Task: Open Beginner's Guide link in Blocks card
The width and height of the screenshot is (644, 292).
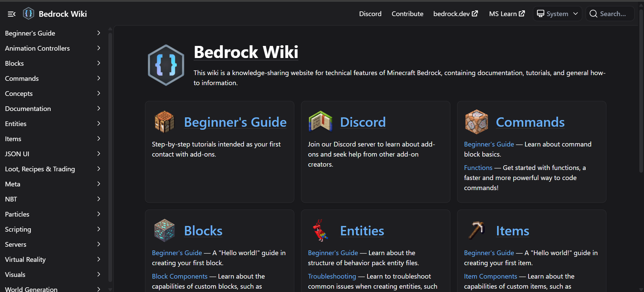Action: tap(177, 253)
